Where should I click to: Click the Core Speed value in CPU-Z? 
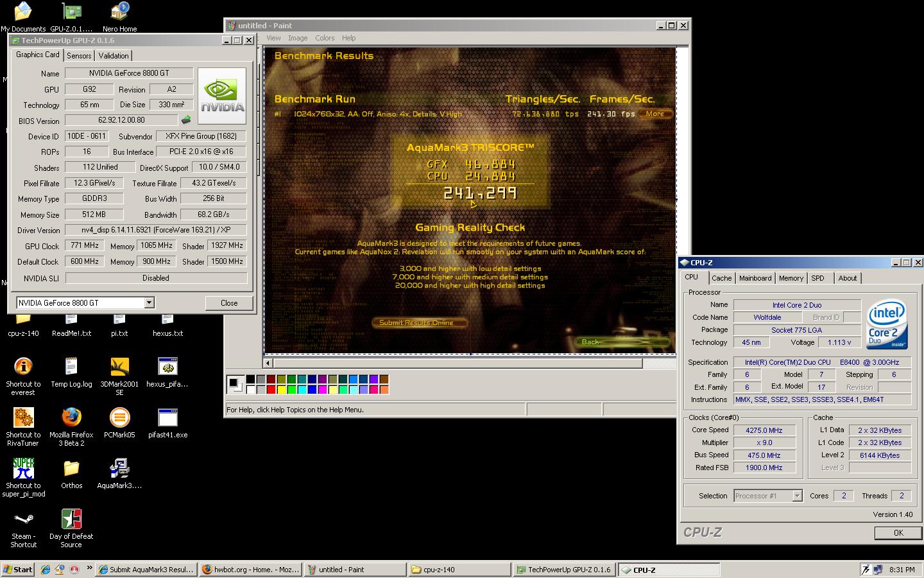pyautogui.click(x=764, y=430)
